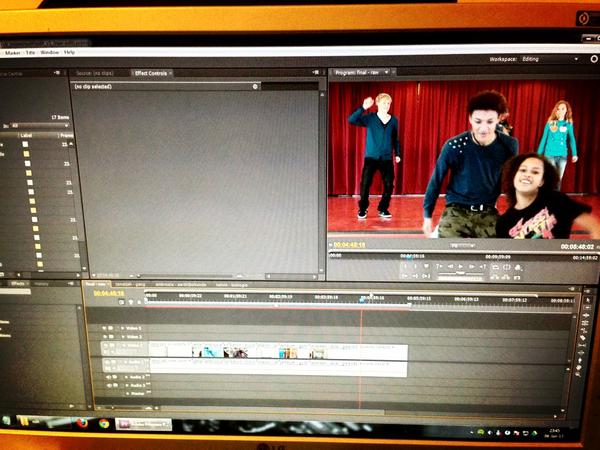600x450 pixels.
Task: Step back one frame in Program Monitor
Action: (450, 267)
